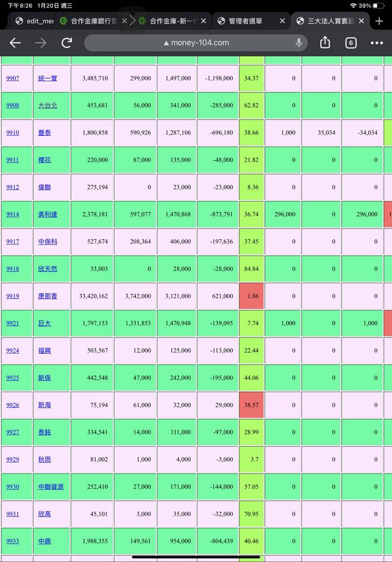Switch to the 管理者選單 tab
Screen dimensions: 392x562
(x=244, y=21)
